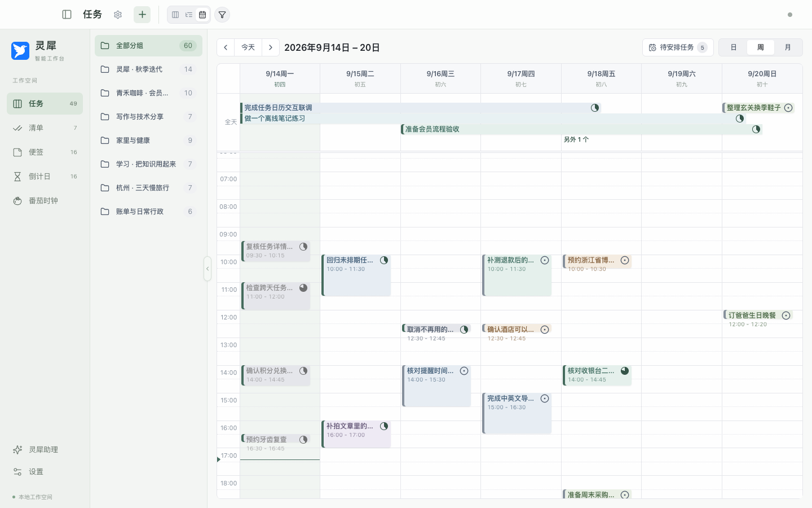Open all-day task 完成任务日历交互联调
The height and width of the screenshot is (508, 812).
point(421,108)
